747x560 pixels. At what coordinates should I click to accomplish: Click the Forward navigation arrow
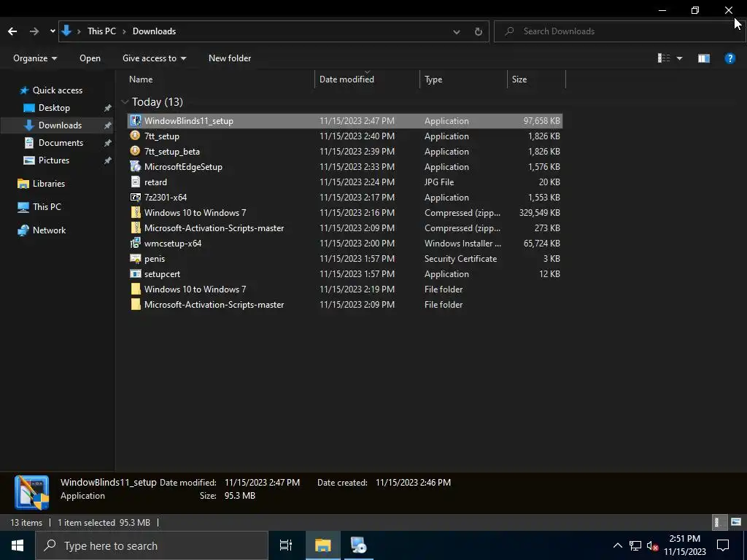pos(34,31)
